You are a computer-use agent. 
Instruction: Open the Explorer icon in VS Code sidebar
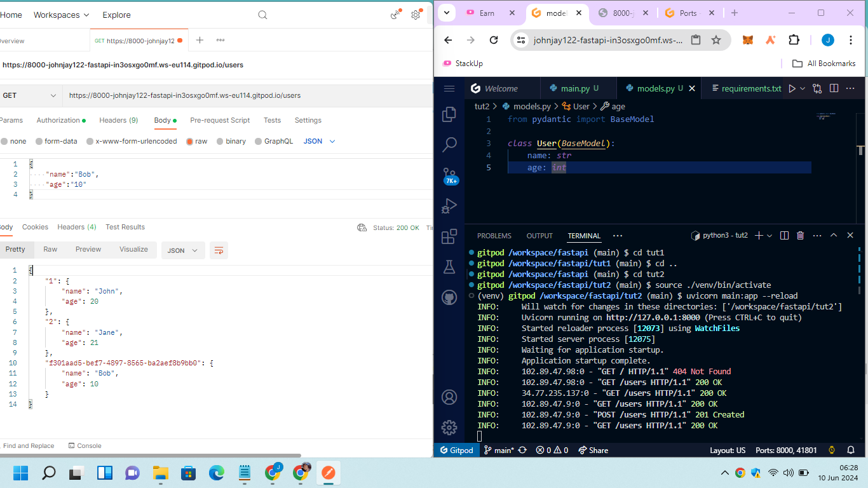(449, 114)
